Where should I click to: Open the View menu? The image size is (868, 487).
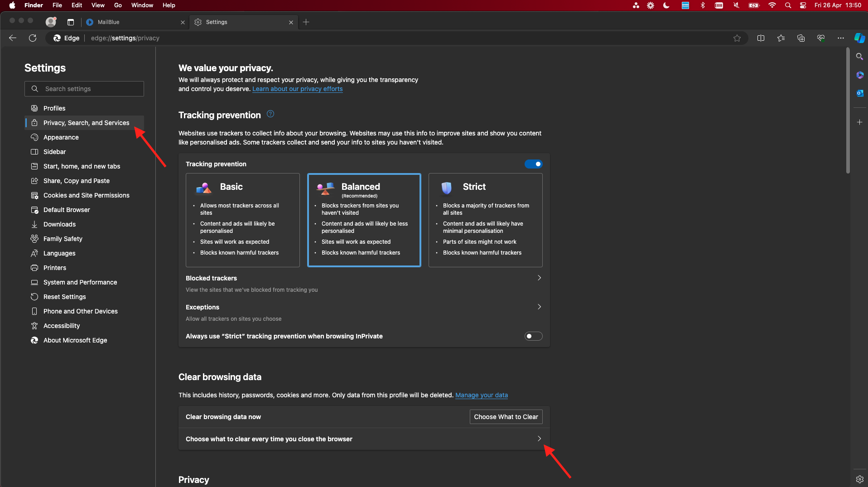tap(98, 5)
